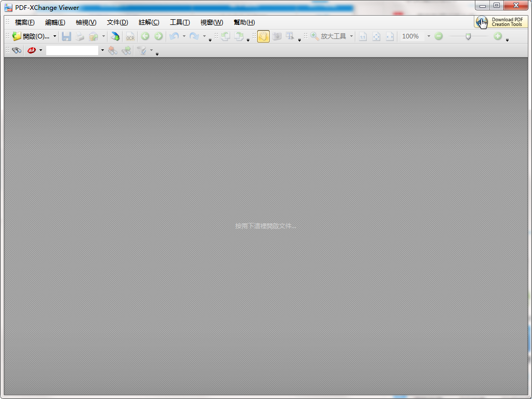Open the 工具(T) menu
Image resolution: width=532 pixels, height=399 pixels.
180,22
